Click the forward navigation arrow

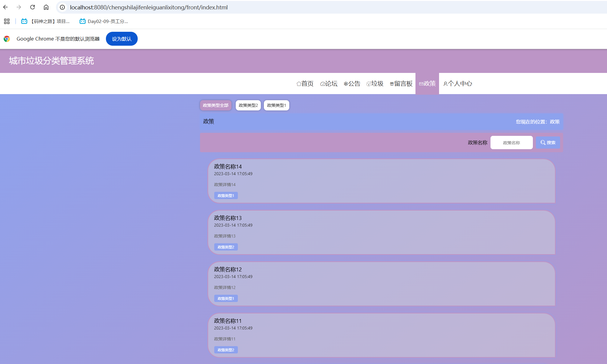(19, 7)
